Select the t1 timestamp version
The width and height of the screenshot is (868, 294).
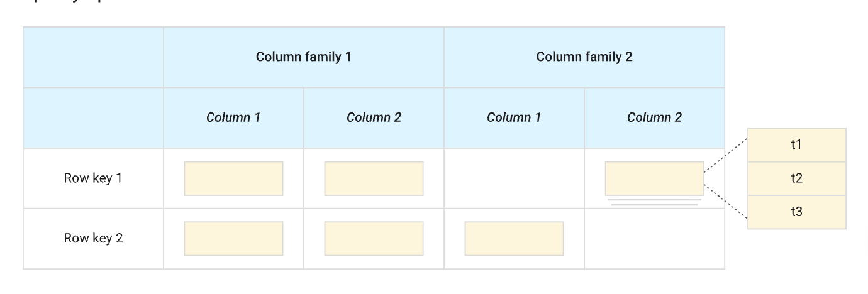pos(796,145)
